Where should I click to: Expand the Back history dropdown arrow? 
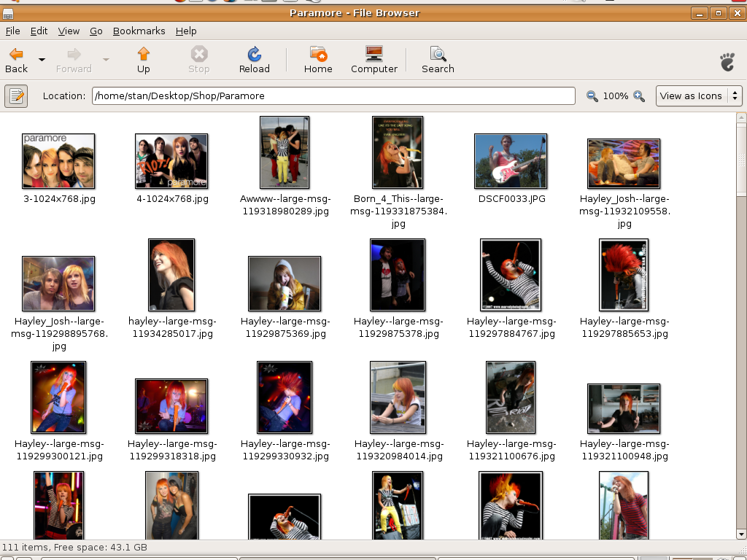pos(42,60)
